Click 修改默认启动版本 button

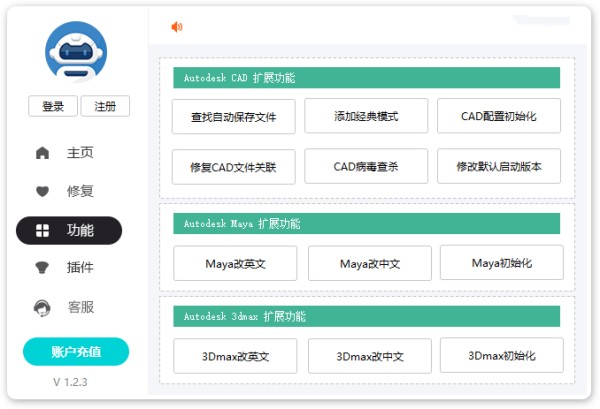coord(498,167)
